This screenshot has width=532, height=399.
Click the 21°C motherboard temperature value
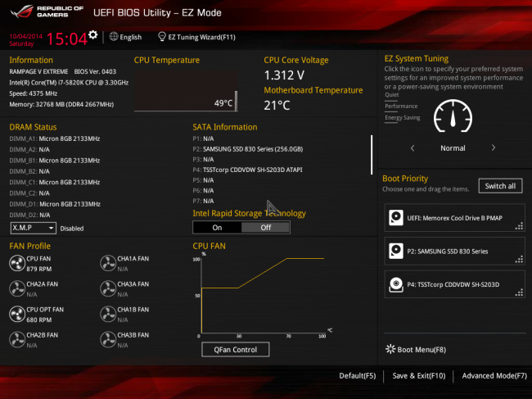pyautogui.click(x=277, y=105)
